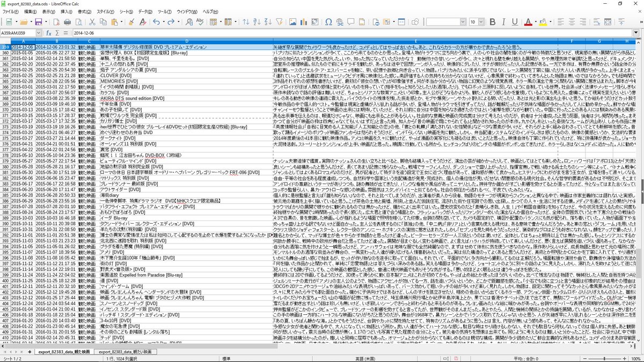The width and height of the screenshot is (644, 362).
Task: Expand the Paste options arrow
Action: (121, 22)
